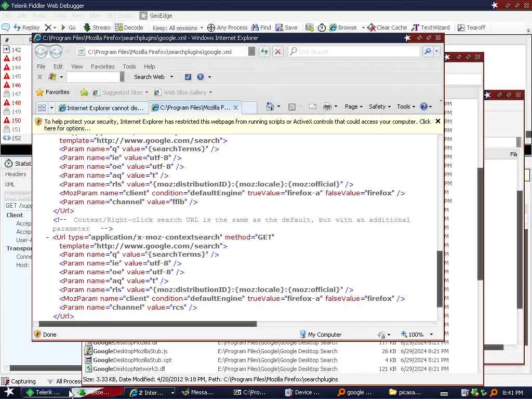
Task: Select GoogleDesktopMozillaStub.js file row
Action: tap(267, 351)
